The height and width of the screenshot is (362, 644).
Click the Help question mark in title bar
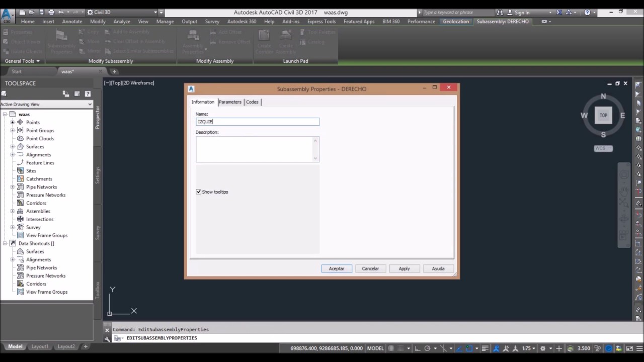point(587,12)
